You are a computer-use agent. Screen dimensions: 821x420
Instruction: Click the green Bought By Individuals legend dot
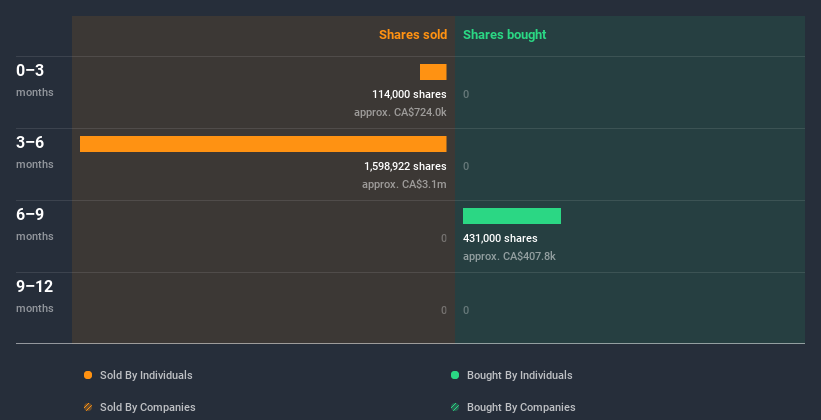(455, 375)
